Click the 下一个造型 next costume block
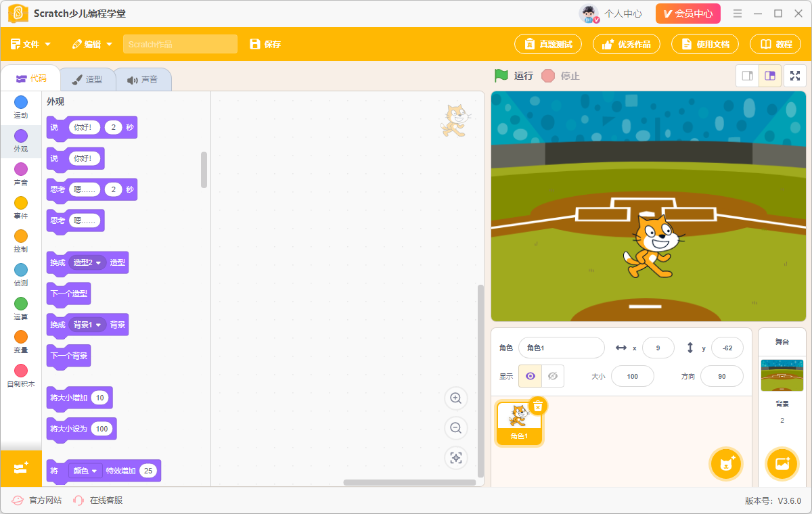The image size is (812, 514). pyautogui.click(x=68, y=294)
